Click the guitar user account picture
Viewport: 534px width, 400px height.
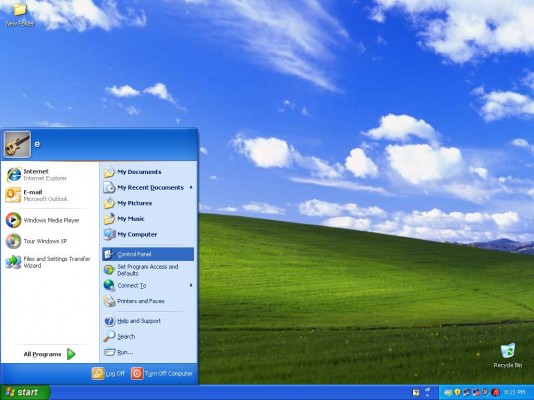click(x=17, y=144)
